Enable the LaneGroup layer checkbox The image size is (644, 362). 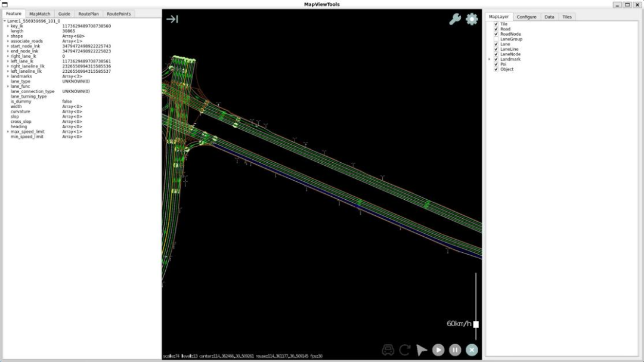pyautogui.click(x=496, y=39)
